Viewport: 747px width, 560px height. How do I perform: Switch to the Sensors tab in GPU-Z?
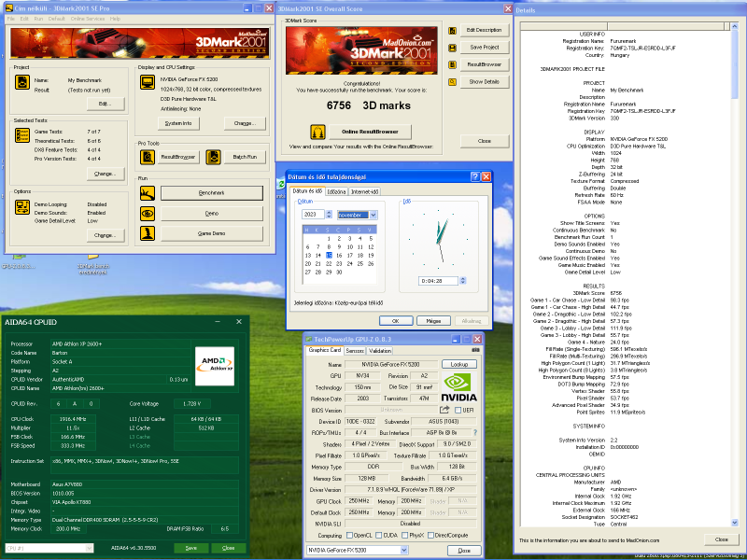[355, 351]
